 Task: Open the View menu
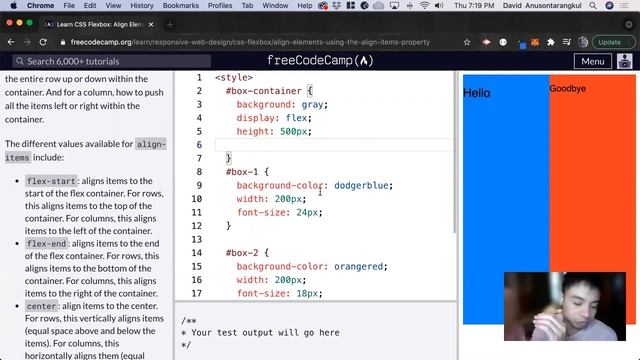pyautogui.click(x=113, y=5)
